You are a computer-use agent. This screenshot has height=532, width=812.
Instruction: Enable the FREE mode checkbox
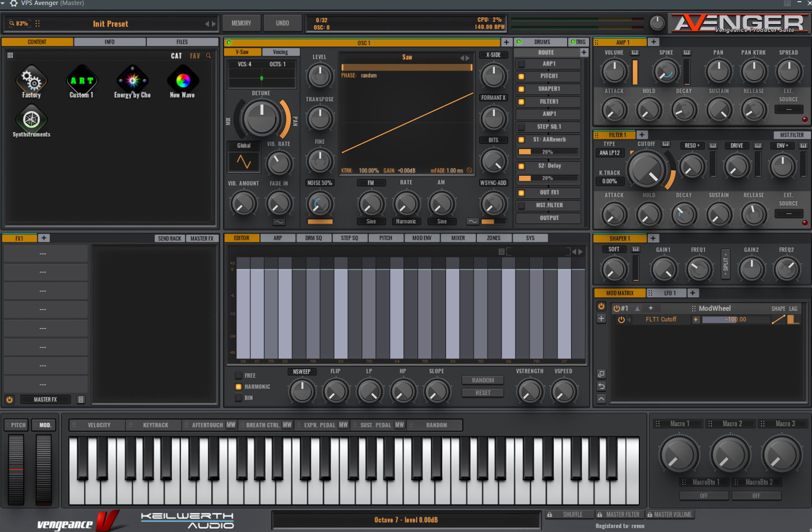239,376
